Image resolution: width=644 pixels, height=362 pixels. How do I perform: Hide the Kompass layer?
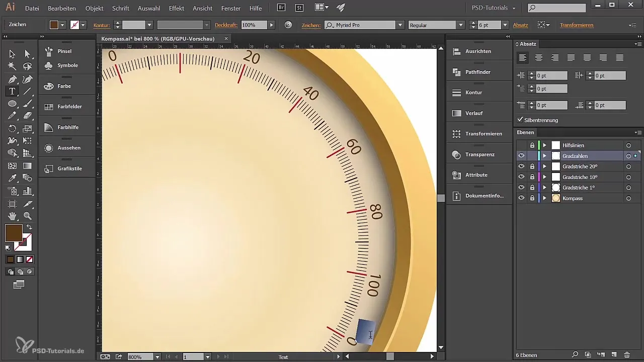521,198
